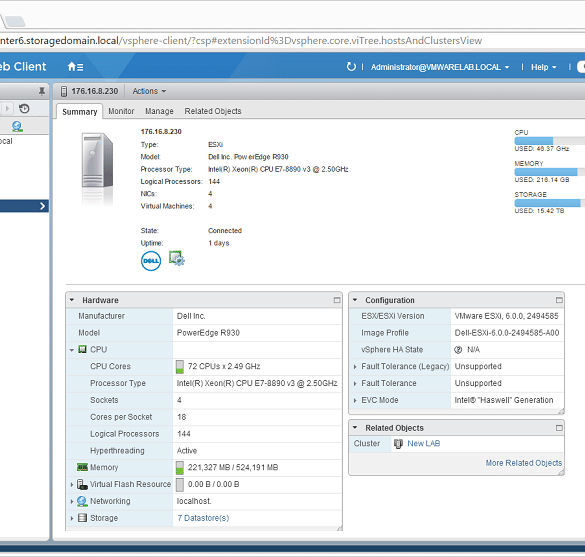585x557 pixels.
Task: Expand the Networking row
Action: [72, 501]
